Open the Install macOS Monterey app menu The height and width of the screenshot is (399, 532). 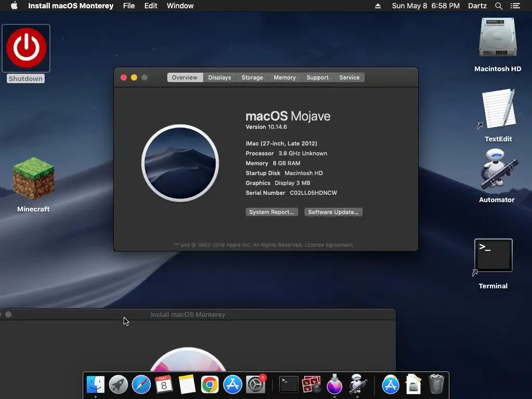point(71,6)
